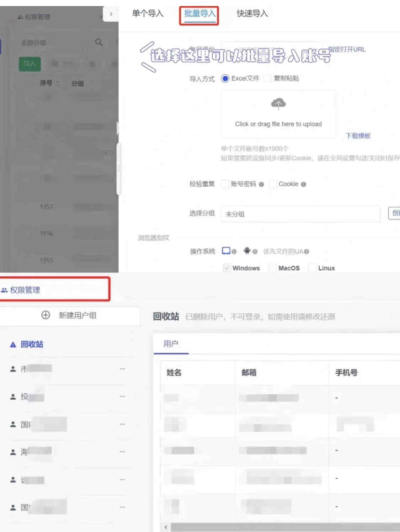Click the person icon on the 海 group row

click(x=13, y=452)
